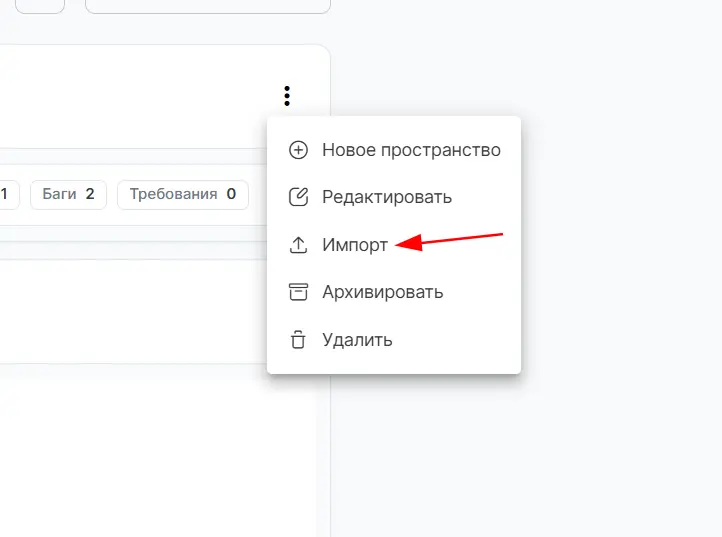Open the three-dot kebab menu
The width and height of the screenshot is (722, 537).
click(287, 96)
